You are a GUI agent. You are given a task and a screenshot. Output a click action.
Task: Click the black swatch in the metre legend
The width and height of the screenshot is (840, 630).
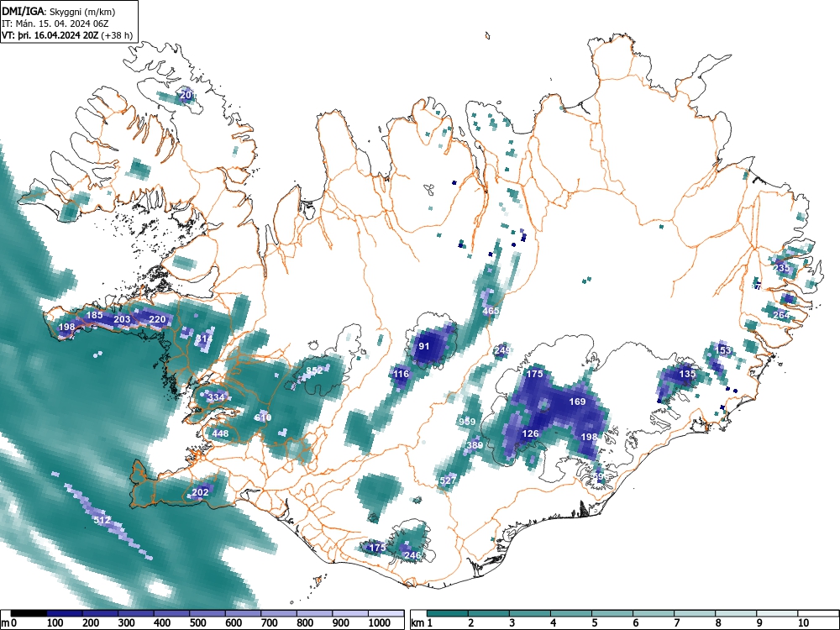coord(29,613)
